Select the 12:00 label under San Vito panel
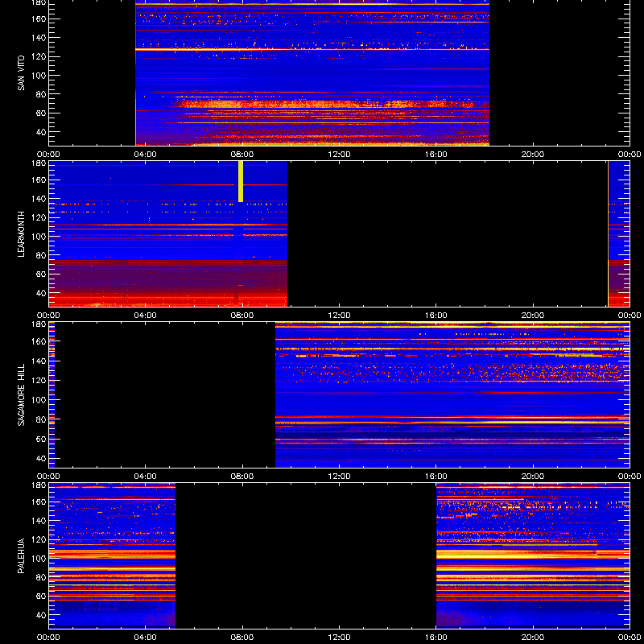The image size is (644, 644). [339, 155]
